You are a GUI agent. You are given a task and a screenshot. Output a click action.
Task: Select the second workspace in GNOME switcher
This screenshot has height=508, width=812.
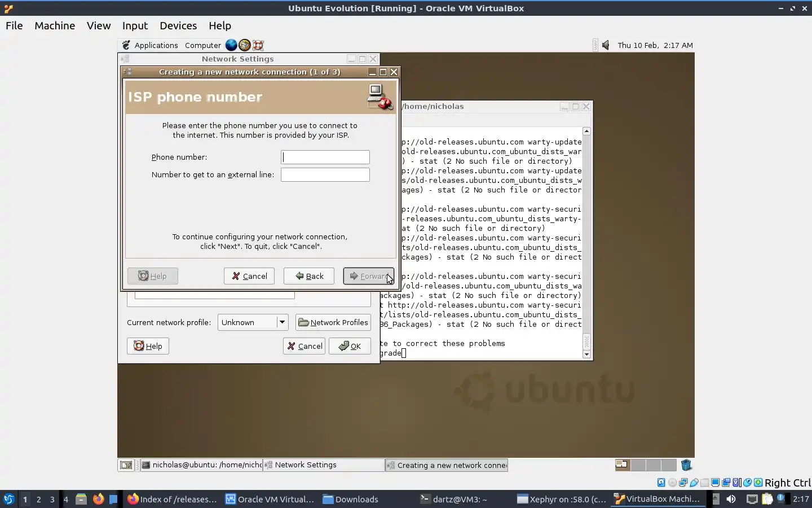coord(638,465)
